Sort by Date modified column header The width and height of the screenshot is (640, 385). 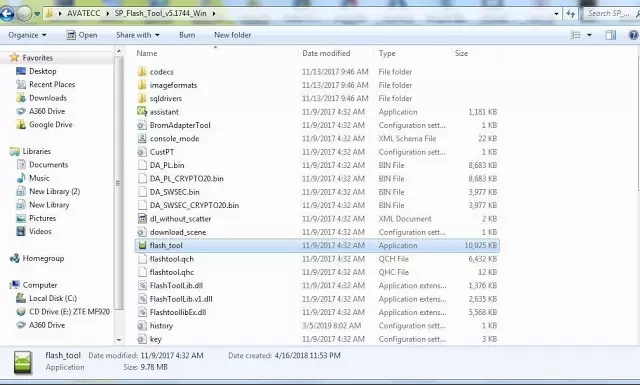pos(326,53)
